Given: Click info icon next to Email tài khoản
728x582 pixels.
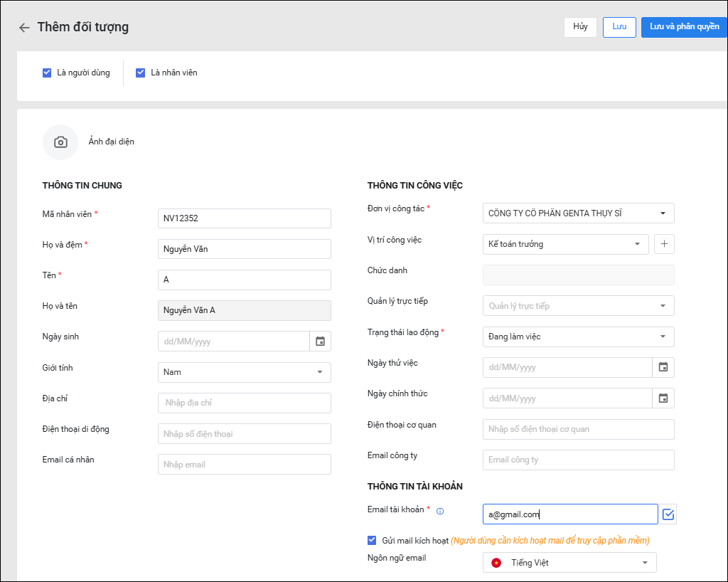Looking at the screenshot, I should point(440,511).
